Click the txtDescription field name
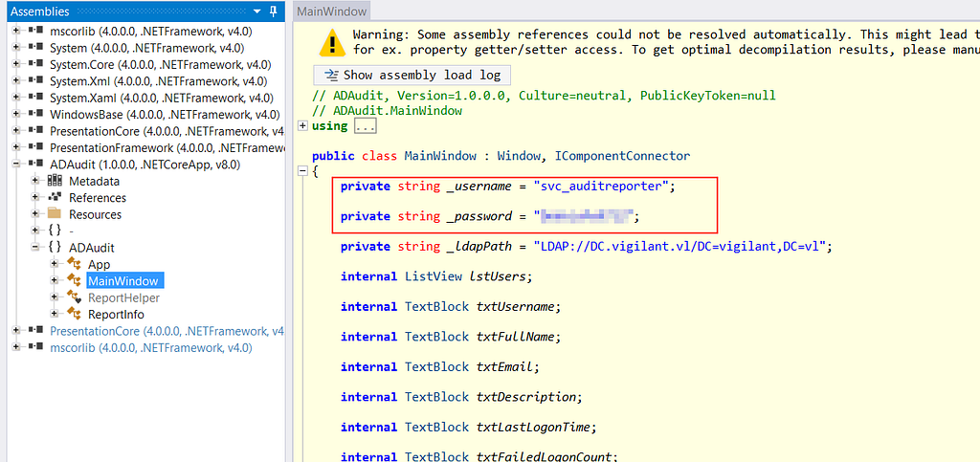This screenshot has width=980, height=462. 526,397
